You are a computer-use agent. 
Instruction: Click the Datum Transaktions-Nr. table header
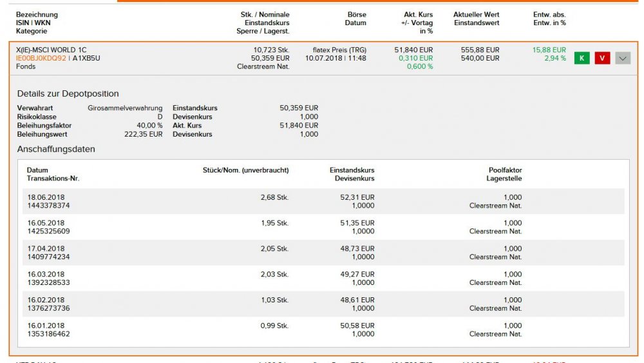(x=53, y=174)
